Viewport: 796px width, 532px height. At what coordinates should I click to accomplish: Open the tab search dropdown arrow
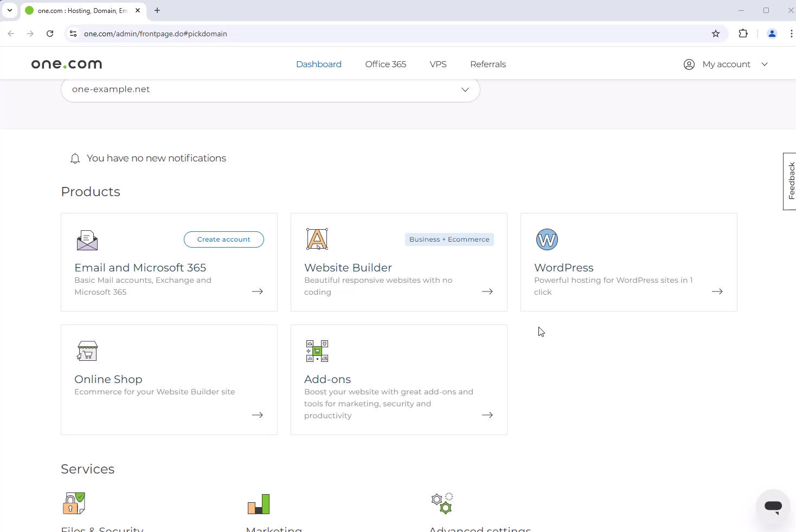(10, 10)
